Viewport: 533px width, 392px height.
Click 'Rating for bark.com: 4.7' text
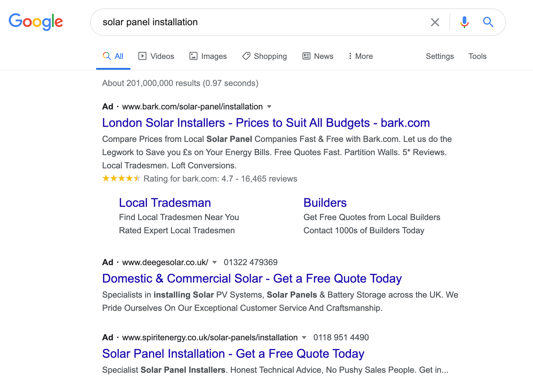click(188, 179)
